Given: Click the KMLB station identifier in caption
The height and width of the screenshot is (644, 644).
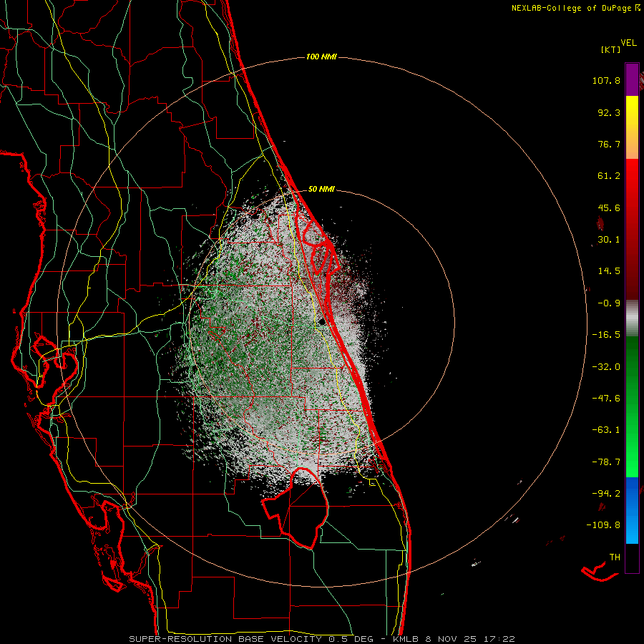Looking at the screenshot, I should tap(406, 639).
